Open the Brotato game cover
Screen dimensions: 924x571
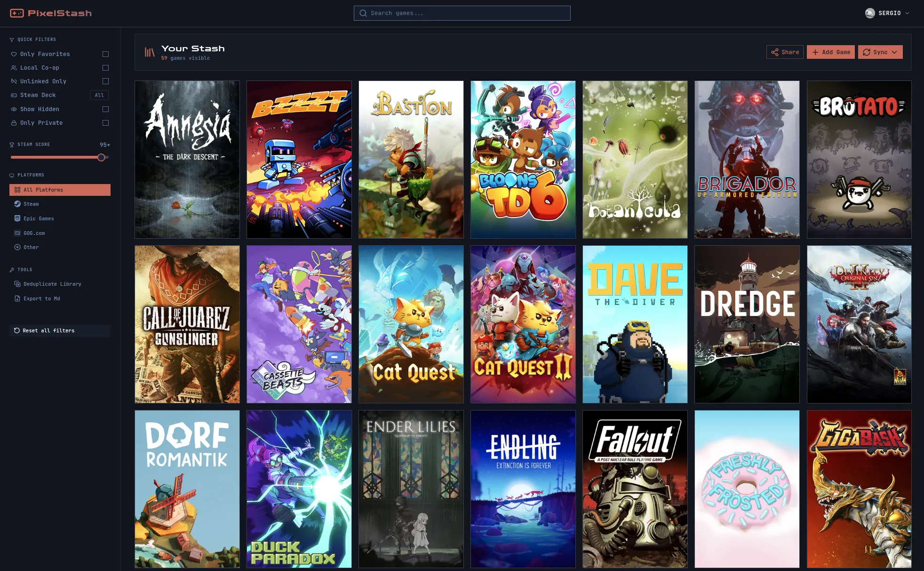coord(859,160)
